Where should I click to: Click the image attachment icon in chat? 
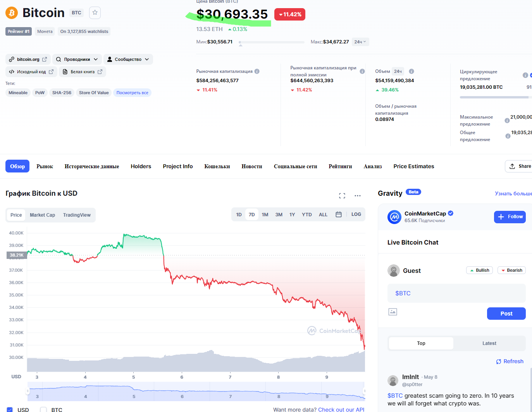coord(393,312)
